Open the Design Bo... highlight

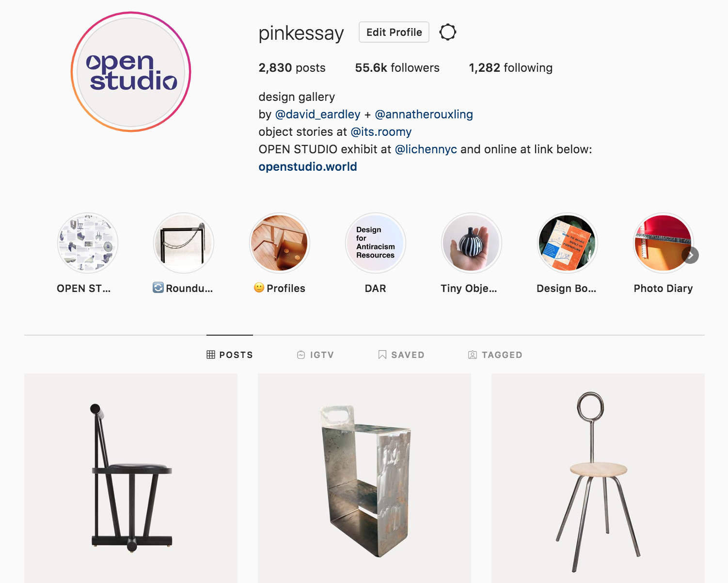pos(568,243)
